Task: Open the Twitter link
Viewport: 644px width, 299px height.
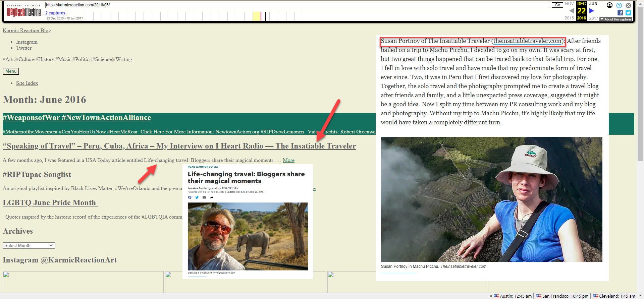Action: point(24,48)
